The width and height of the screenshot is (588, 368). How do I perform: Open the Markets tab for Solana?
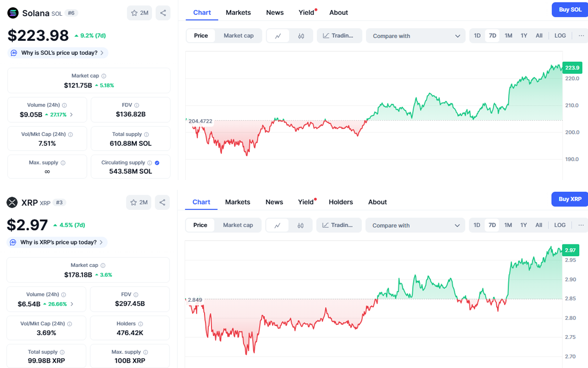coord(238,12)
